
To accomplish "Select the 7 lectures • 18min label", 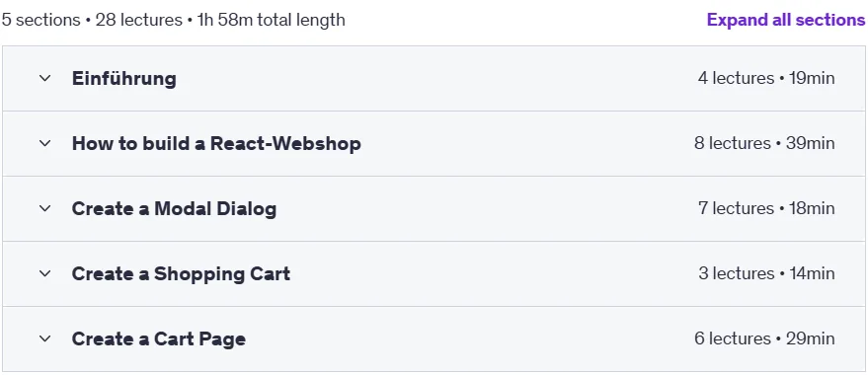I will [766, 208].
